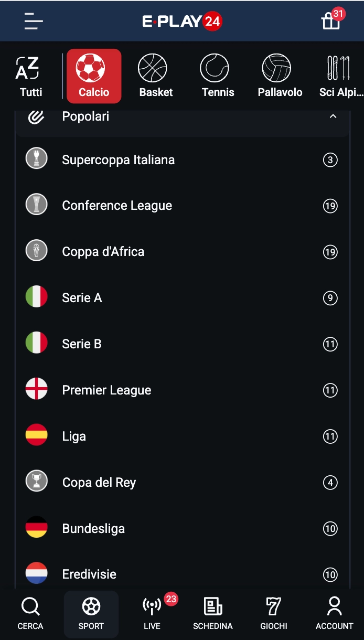Viewport: 364px width, 640px height.
Task: Switch to the Live tab
Action: [x=152, y=607]
